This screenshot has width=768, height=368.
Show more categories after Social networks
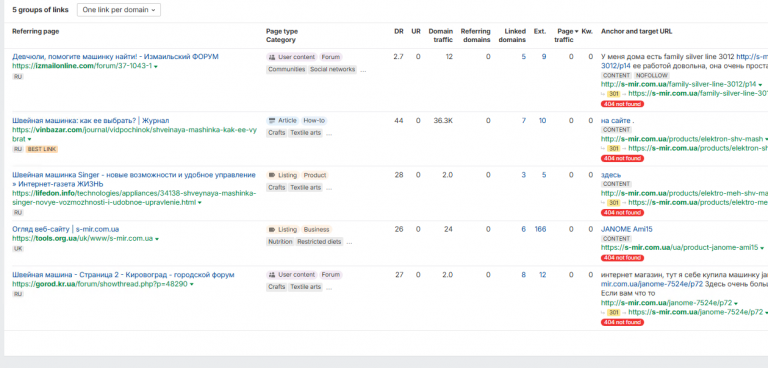363,70
